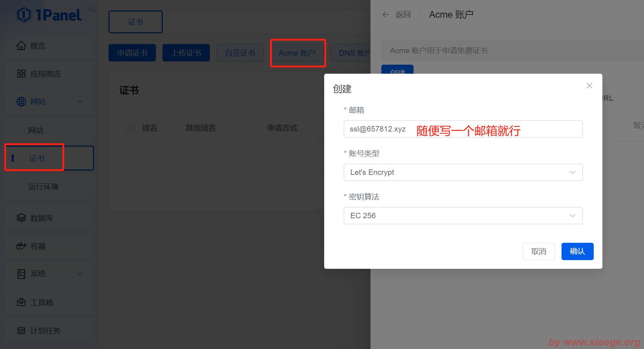Image resolution: width=644 pixels, height=349 pixels.
Task: Collapse the 网站 menu chevron
Action: pos(80,102)
